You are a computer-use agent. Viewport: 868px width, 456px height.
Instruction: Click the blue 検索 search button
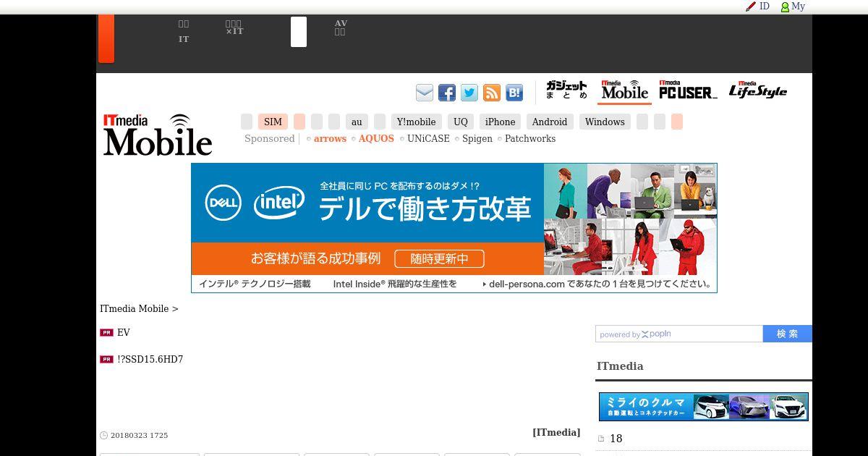(788, 334)
